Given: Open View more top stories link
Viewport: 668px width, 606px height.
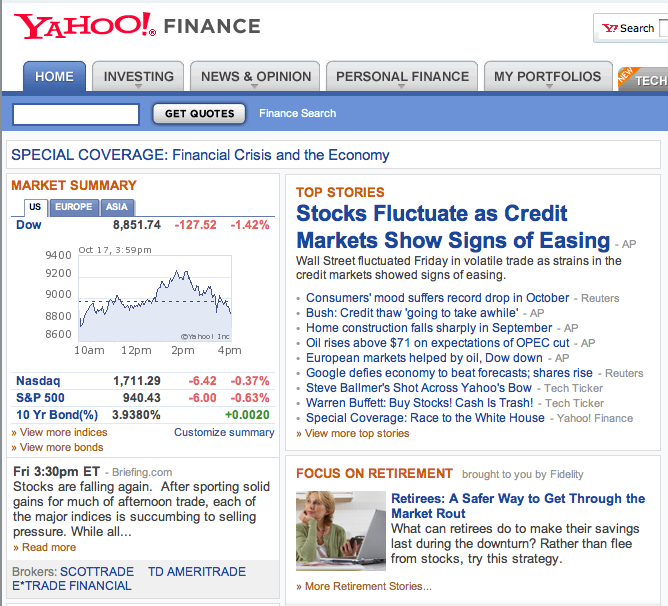Looking at the screenshot, I should [357, 433].
